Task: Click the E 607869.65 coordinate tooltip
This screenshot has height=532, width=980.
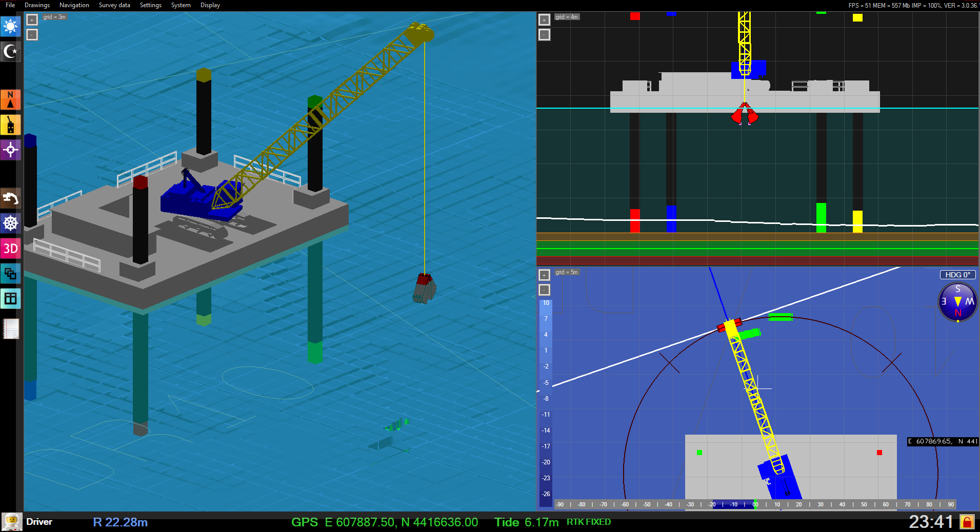Action: pyautogui.click(x=943, y=441)
